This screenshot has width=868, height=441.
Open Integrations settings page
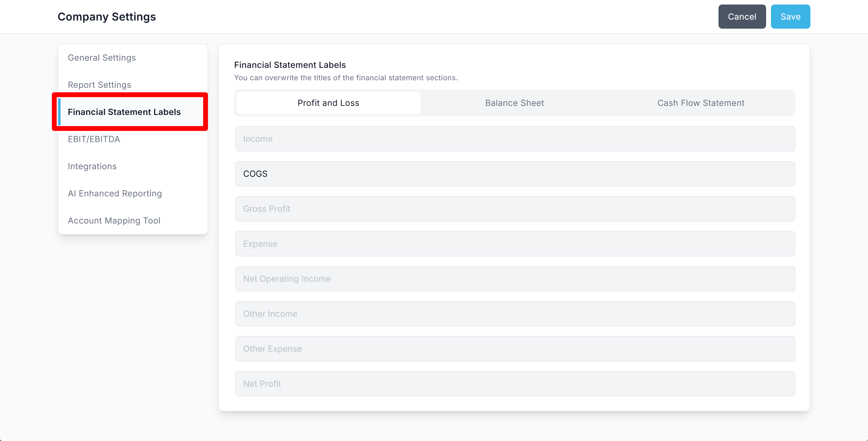pyautogui.click(x=92, y=166)
